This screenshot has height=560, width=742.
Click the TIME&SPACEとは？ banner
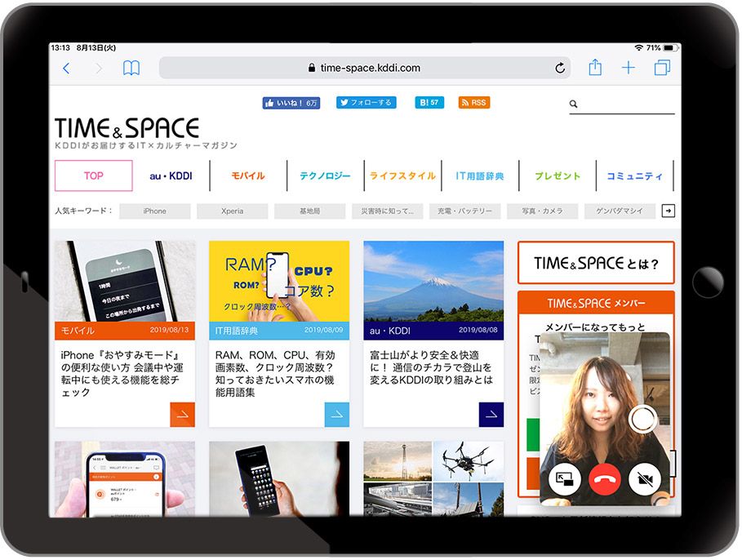click(596, 263)
